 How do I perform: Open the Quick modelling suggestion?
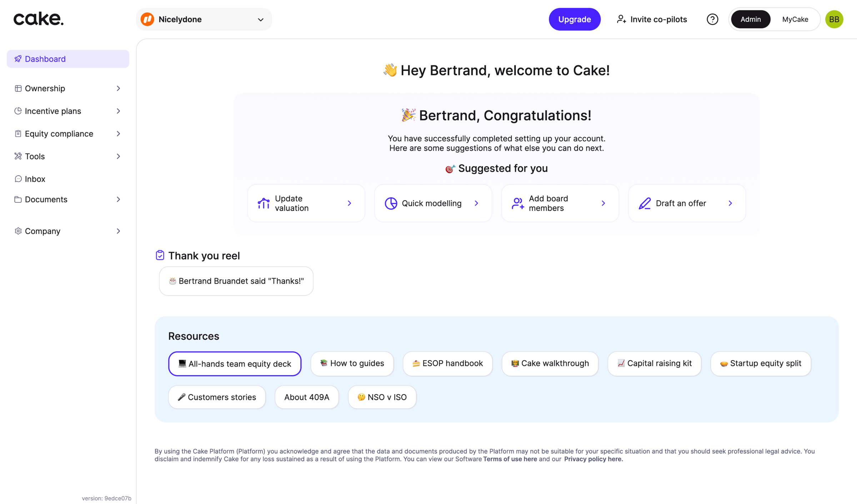433,203
